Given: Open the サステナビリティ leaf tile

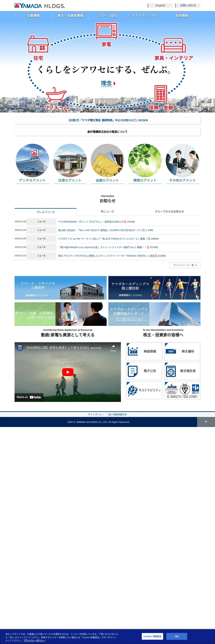Looking at the screenshot, I should pos(144,390).
